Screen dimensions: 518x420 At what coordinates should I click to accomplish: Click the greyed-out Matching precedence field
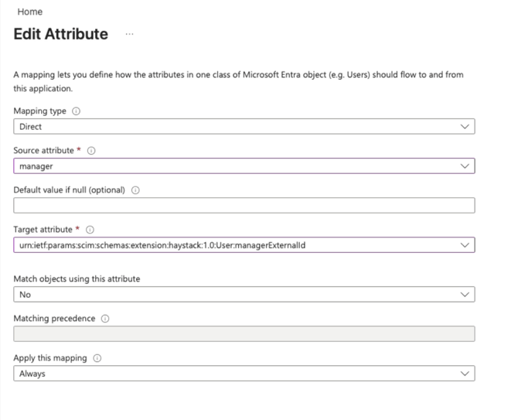[x=244, y=334]
